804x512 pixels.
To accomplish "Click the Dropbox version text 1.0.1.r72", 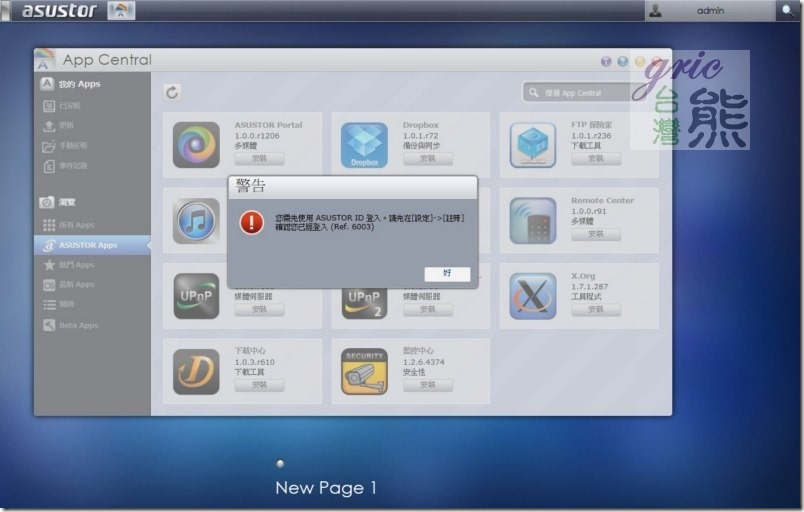I will point(420,136).
